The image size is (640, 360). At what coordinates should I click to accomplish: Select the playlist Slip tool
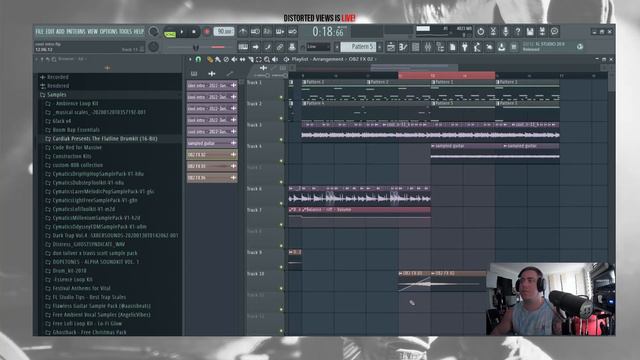[x=242, y=60]
